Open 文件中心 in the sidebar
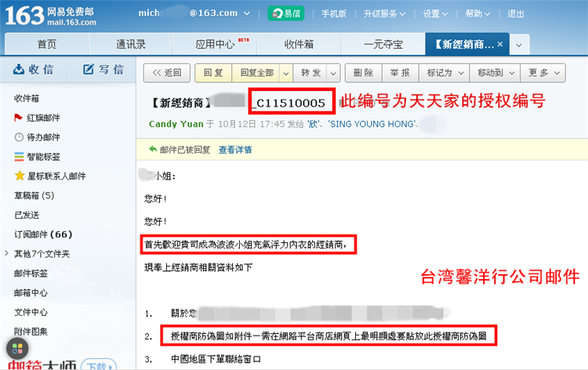The image size is (588, 370). click(x=31, y=312)
